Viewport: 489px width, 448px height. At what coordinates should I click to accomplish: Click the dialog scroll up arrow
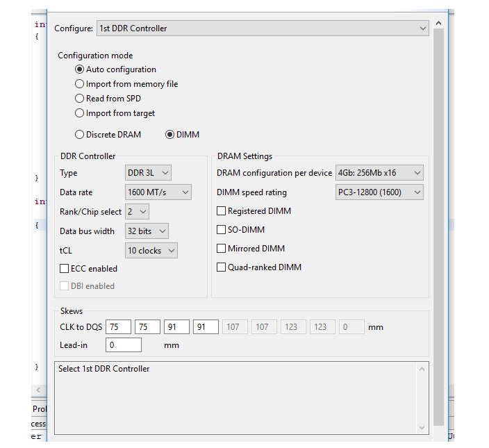click(438, 23)
